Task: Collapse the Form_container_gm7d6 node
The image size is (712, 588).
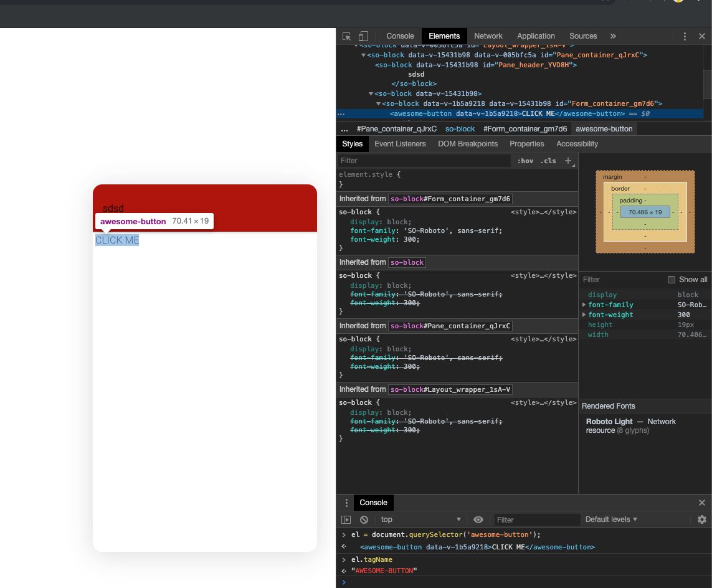Action: (x=378, y=104)
